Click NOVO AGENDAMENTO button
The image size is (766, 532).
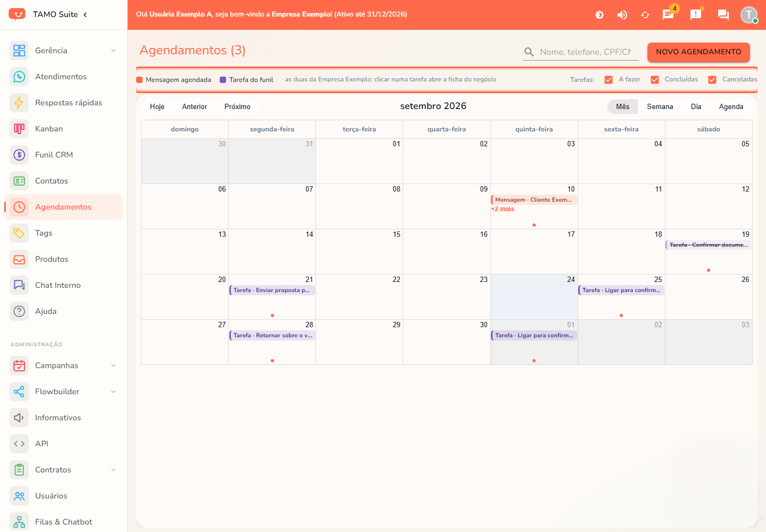(x=698, y=52)
